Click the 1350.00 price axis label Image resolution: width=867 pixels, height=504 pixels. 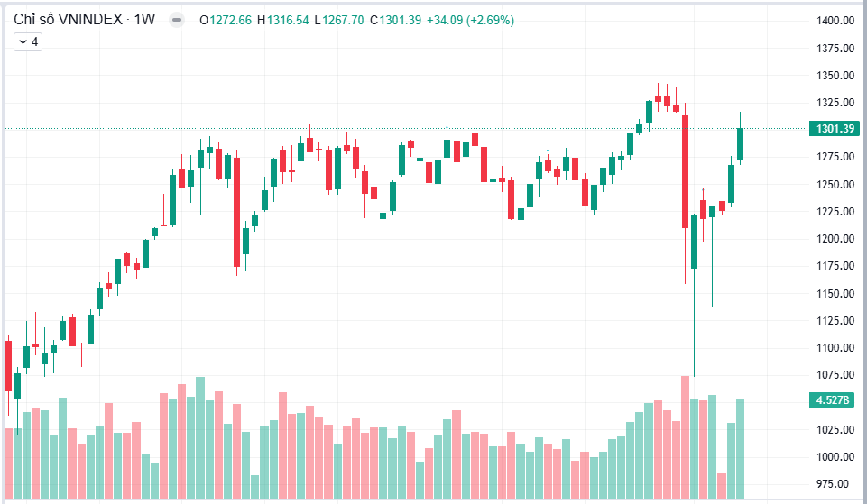click(835, 75)
